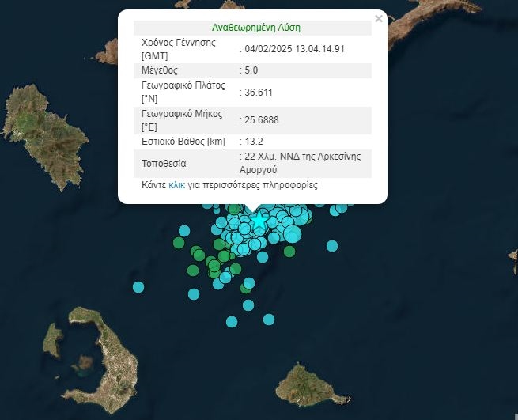Click the longitude value 25.6888
The image size is (518, 420).
pos(261,120)
